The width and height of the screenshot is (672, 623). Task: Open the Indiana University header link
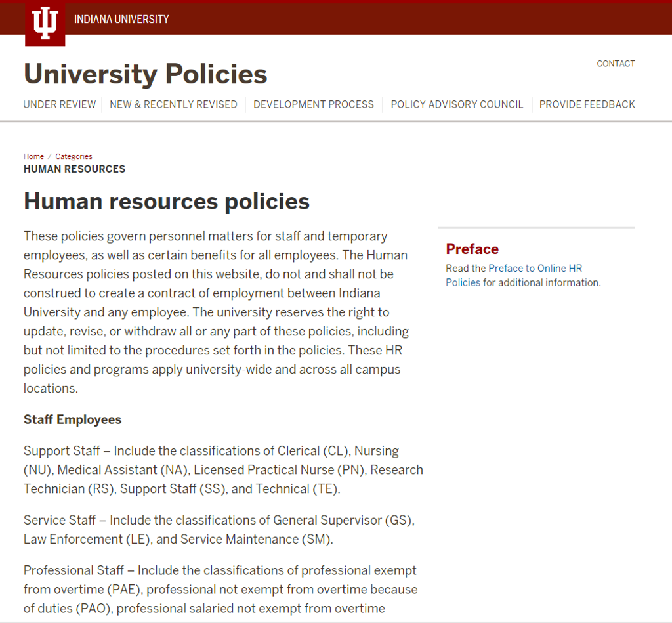pos(121,19)
